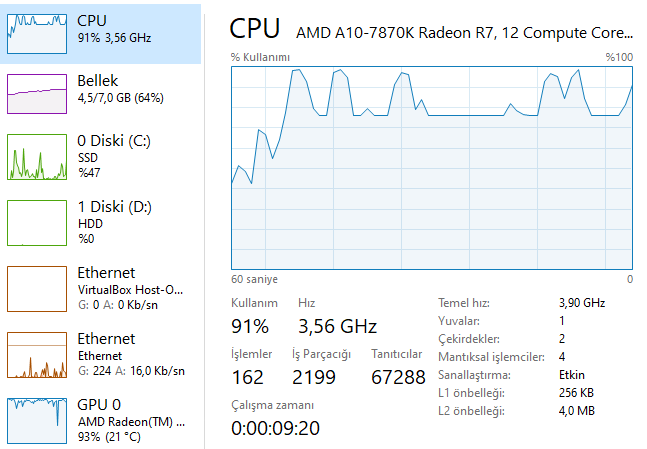
Task: Open 0 Diski (C:) graph thumbnail
Action: point(37,158)
